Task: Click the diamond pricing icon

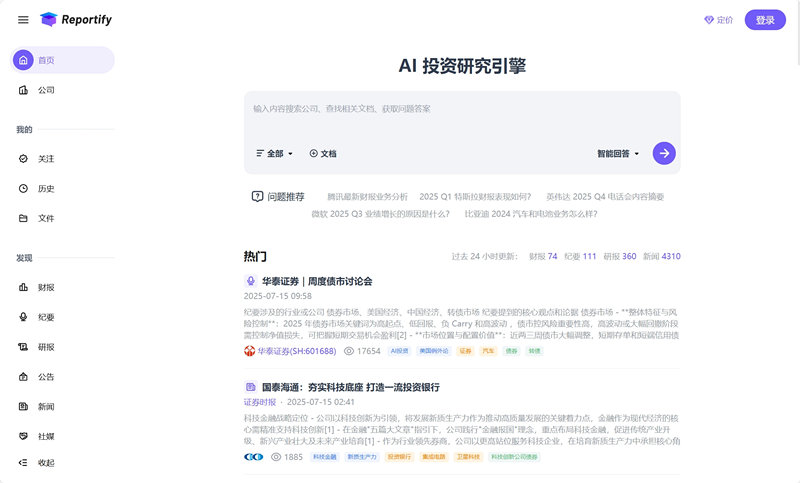Action: (709, 20)
